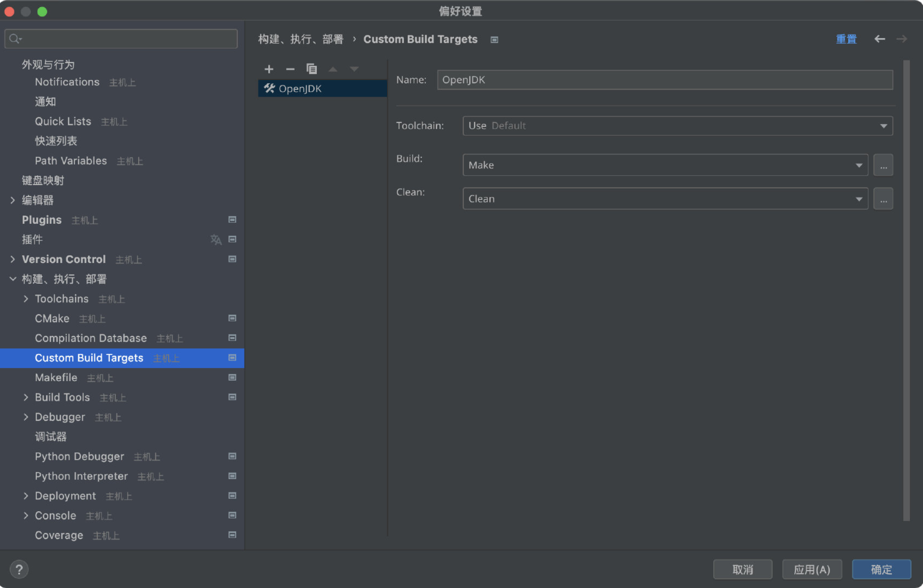Click project icon on Compilation Database row
The width and height of the screenshot is (923, 588).
coord(232,338)
